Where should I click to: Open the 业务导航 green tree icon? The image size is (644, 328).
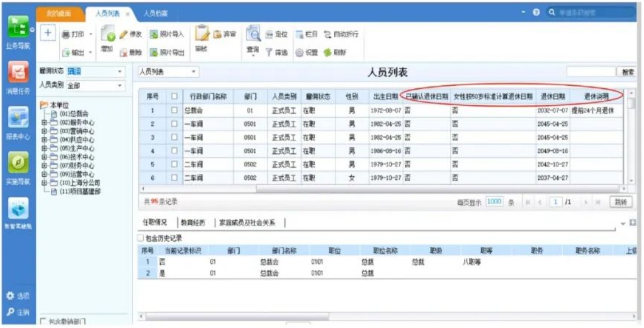(18, 26)
